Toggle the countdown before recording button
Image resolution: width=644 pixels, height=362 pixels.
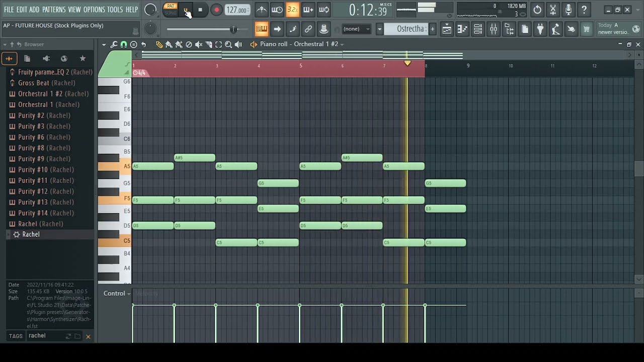293,10
